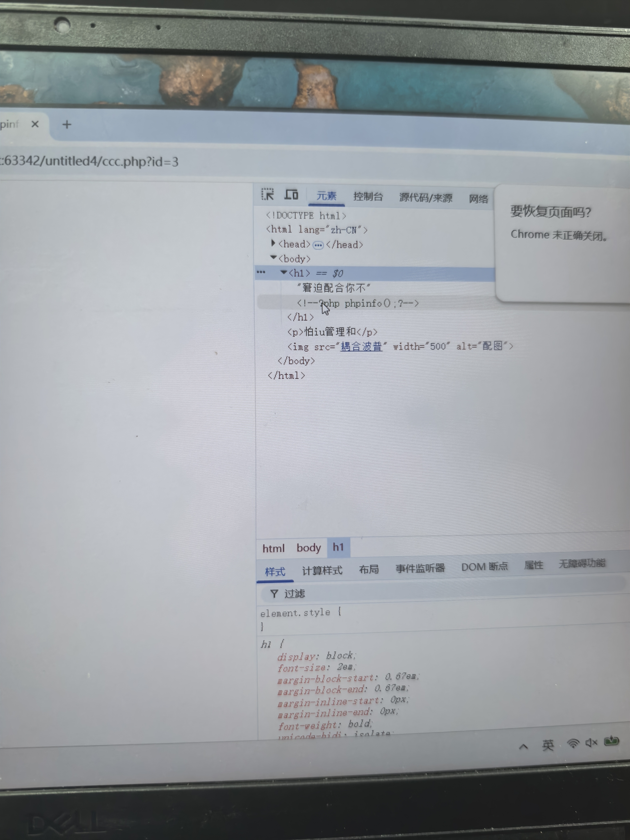Screen dimensions: 630x840
Task: Click the muted volume tray icon
Action: pos(591,743)
